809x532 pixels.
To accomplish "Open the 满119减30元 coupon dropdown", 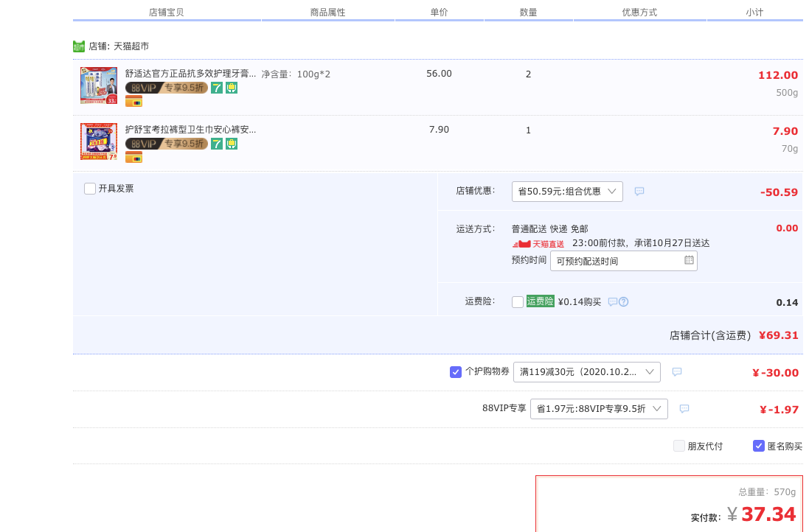I will [x=586, y=372].
